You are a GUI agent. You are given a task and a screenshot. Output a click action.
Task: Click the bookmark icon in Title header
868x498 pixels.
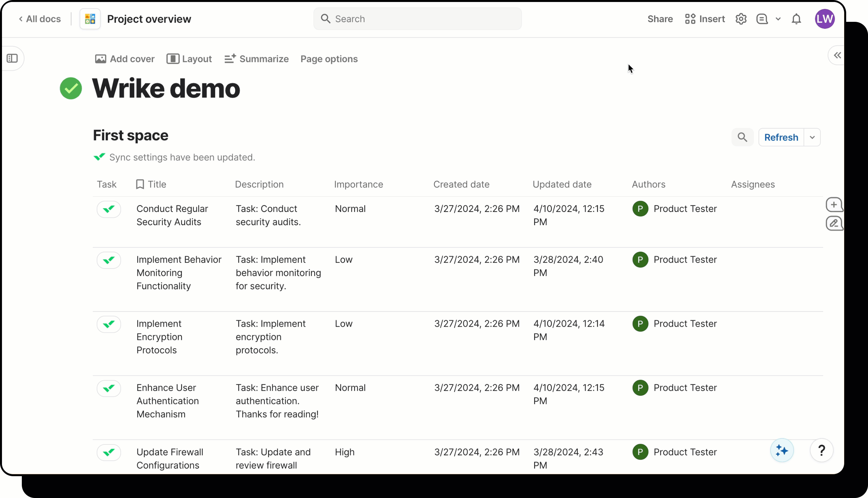pyautogui.click(x=140, y=185)
